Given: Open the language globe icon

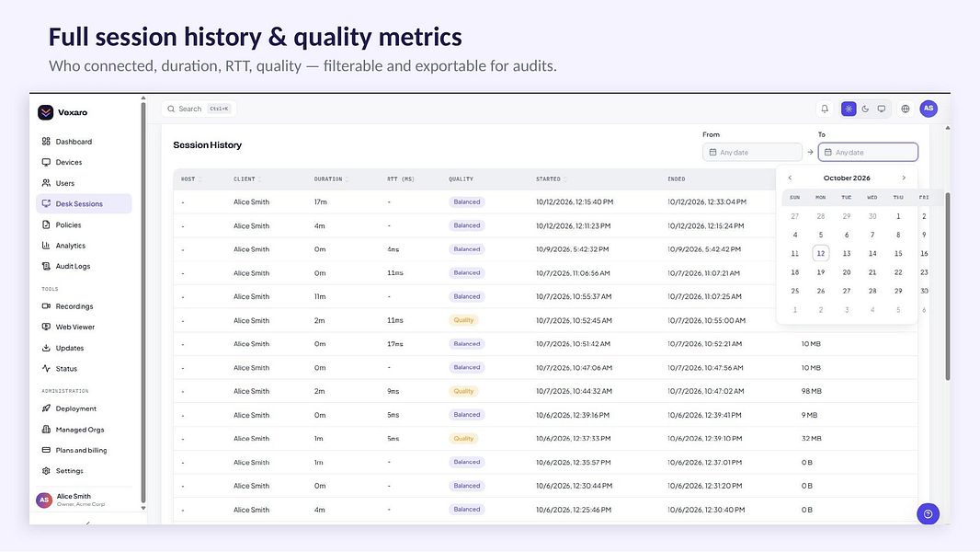Looking at the screenshot, I should (x=905, y=109).
